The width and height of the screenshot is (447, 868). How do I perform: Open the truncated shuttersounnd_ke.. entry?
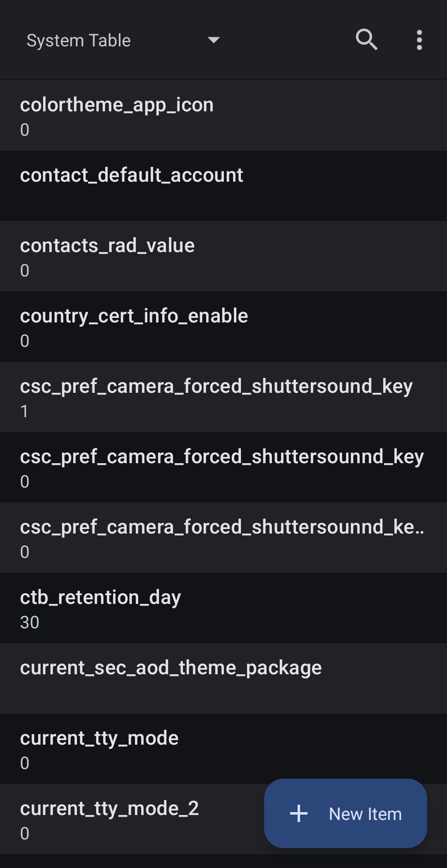[x=222, y=527]
